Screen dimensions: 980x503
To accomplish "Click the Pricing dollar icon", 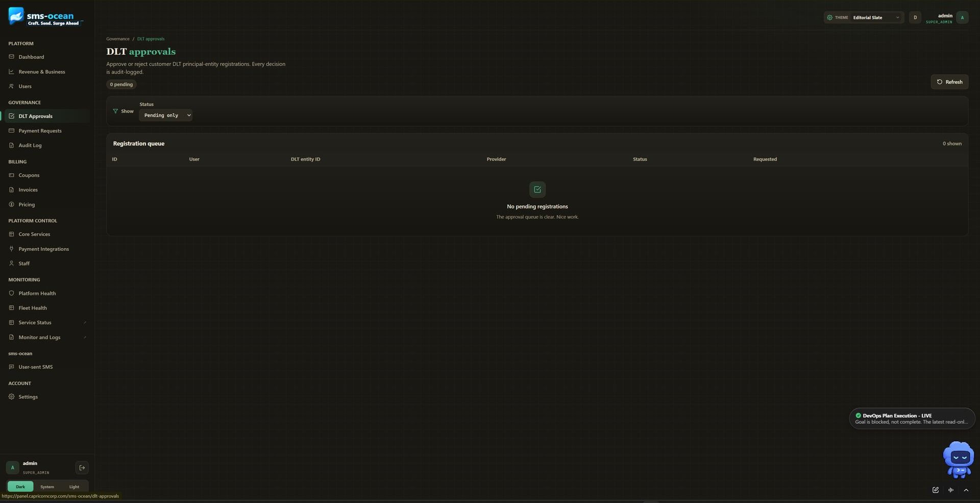I will tap(11, 204).
